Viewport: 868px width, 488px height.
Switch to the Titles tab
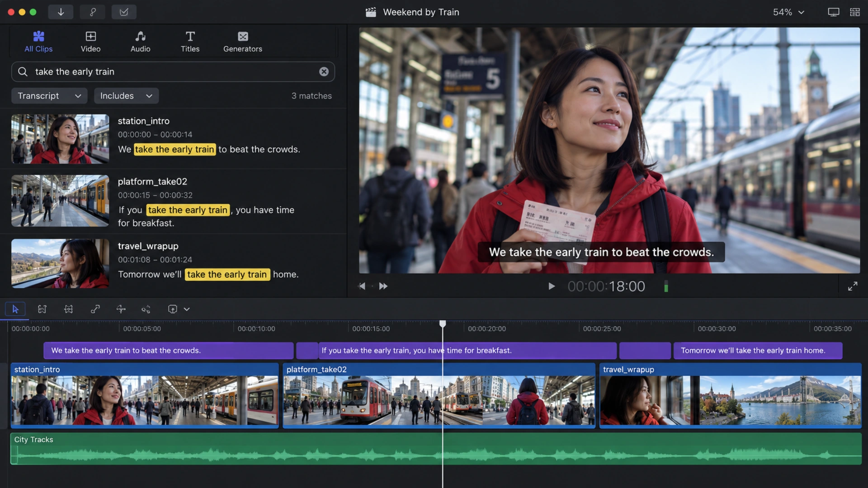(x=190, y=42)
